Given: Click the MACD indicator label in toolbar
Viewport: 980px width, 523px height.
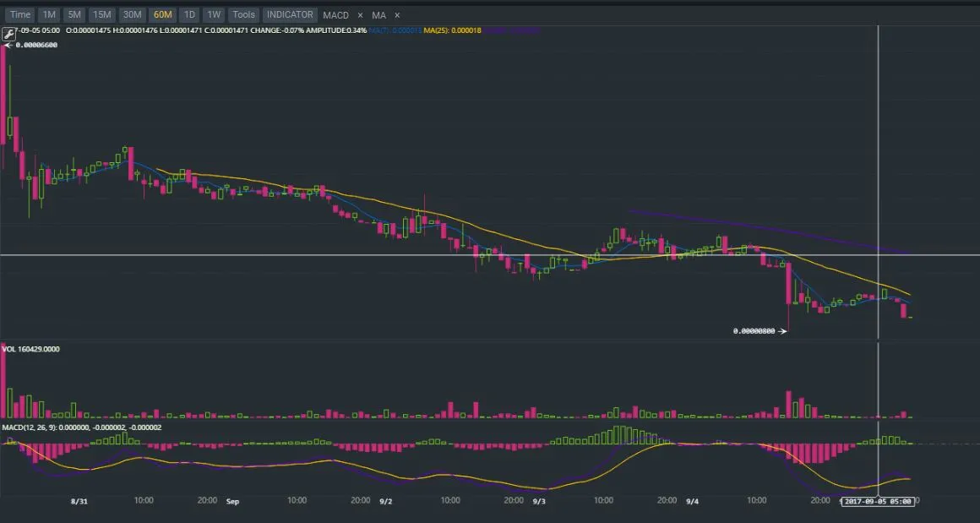Looking at the screenshot, I should pyautogui.click(x=335, y=15).
